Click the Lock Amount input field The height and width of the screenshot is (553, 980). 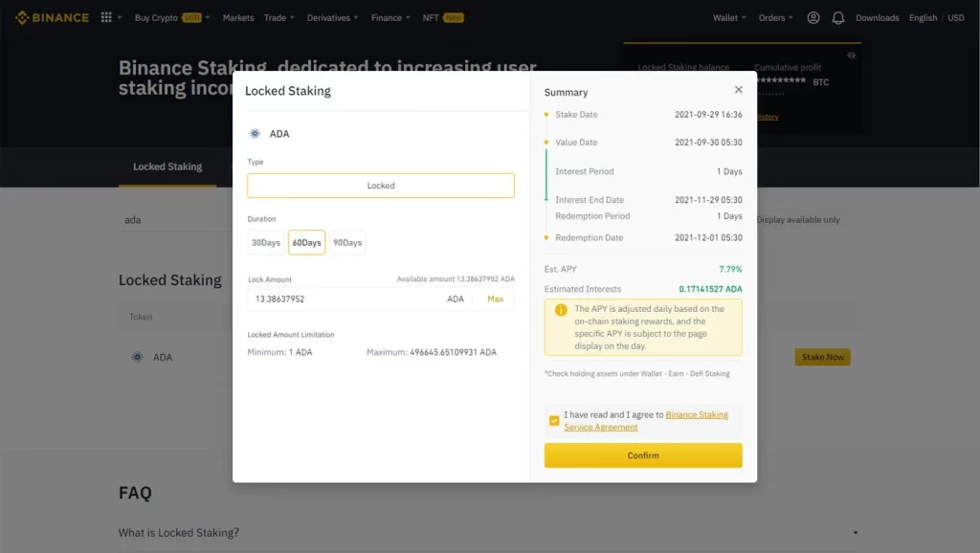coord(381,299)
